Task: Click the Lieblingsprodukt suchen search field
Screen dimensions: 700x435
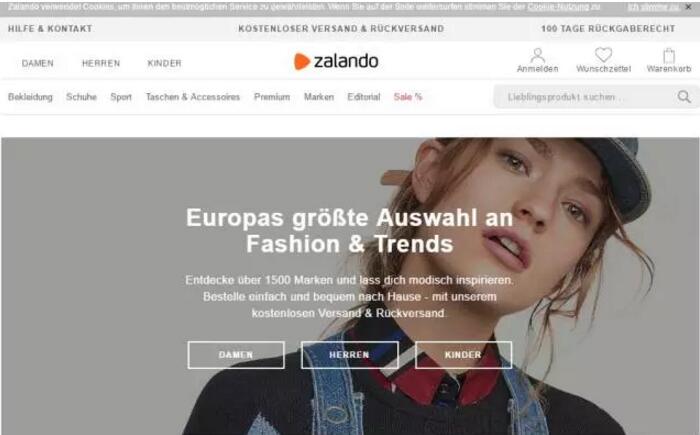Action: coord(585,96)
